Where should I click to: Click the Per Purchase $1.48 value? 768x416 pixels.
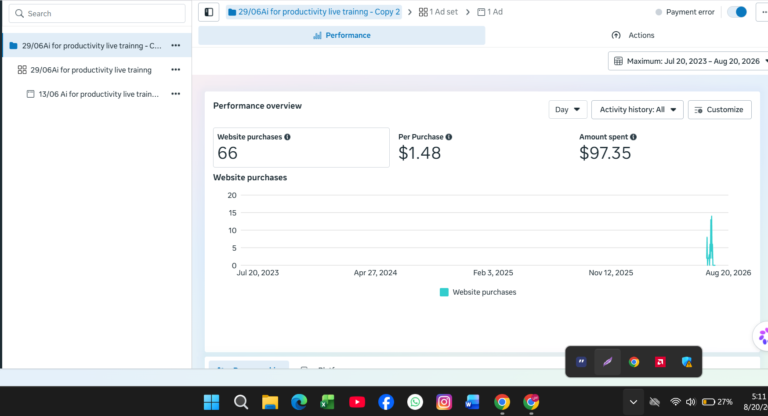[x=419, y=153]
